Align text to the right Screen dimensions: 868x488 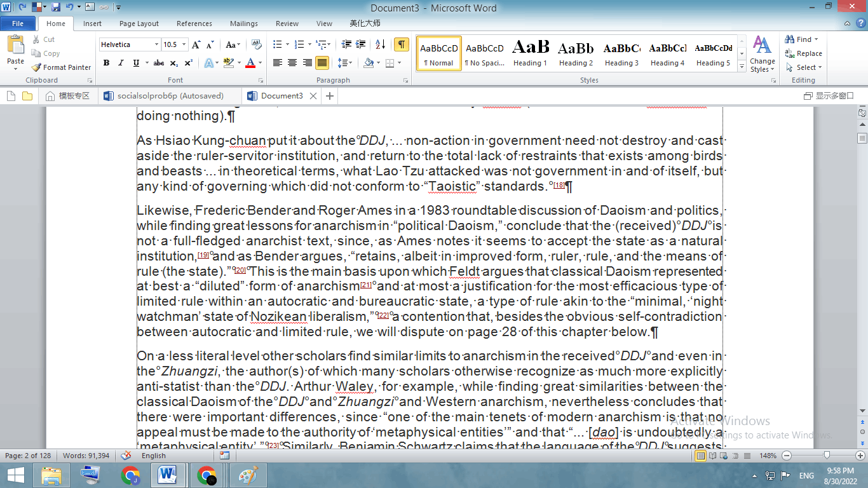(x=307, y=63)
